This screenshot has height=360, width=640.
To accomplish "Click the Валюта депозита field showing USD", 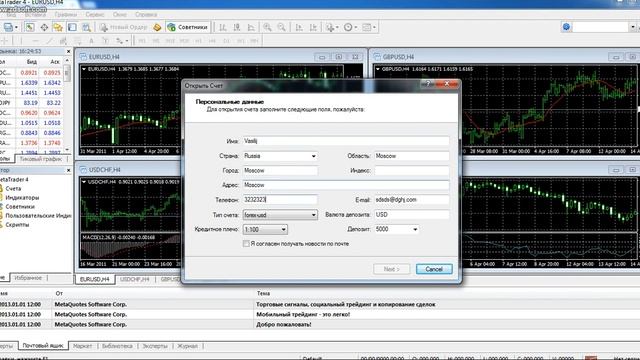I will [412, 215].
